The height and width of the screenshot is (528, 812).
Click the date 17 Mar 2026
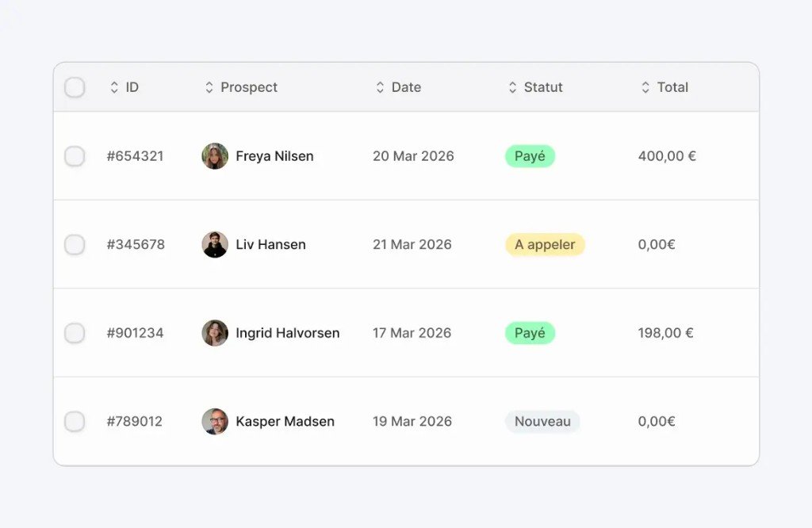point(411,333)
